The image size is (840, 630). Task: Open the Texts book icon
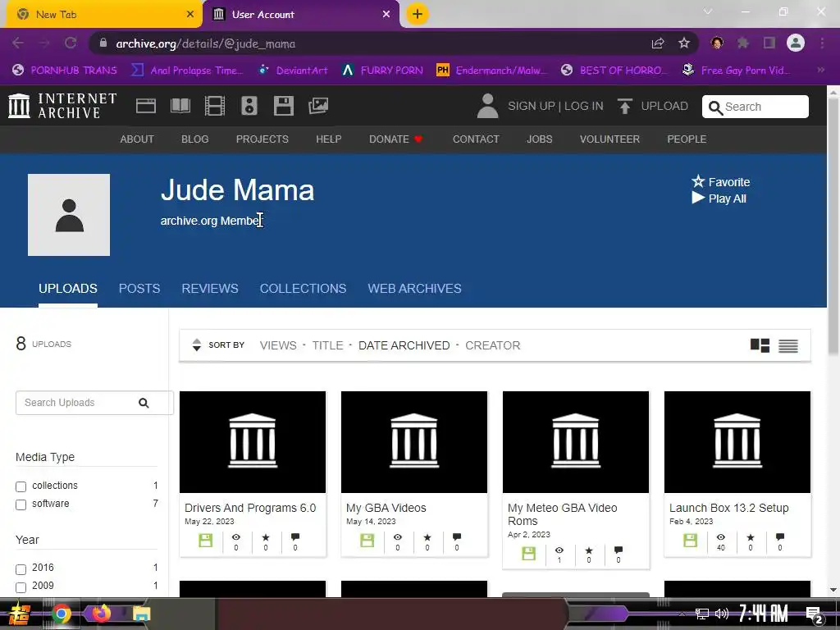(180, 106)
